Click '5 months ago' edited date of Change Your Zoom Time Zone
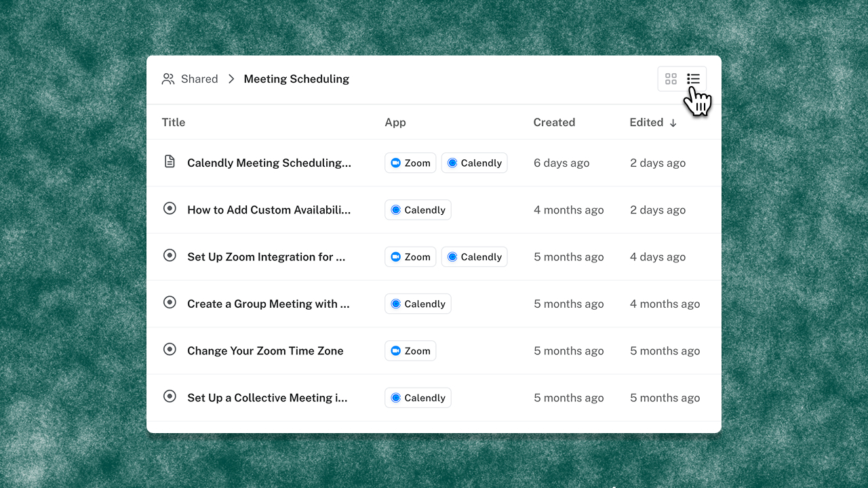868x488 pixels. point(665,351)
